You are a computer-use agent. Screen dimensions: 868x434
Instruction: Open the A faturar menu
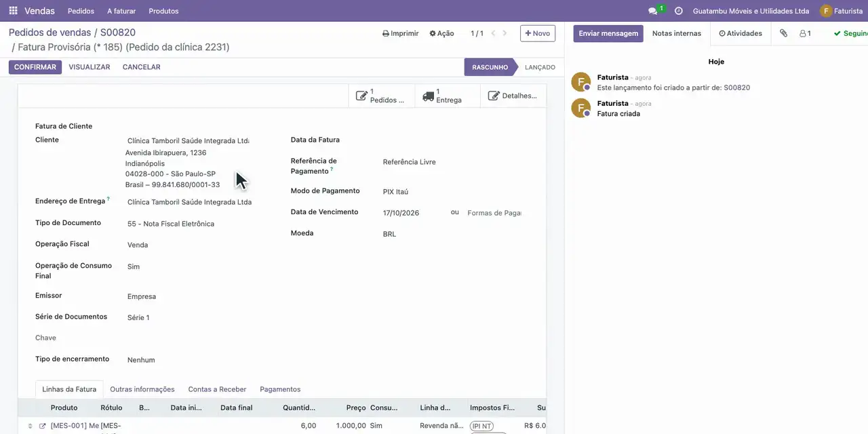pyautogui.click(x=121, y=11)
